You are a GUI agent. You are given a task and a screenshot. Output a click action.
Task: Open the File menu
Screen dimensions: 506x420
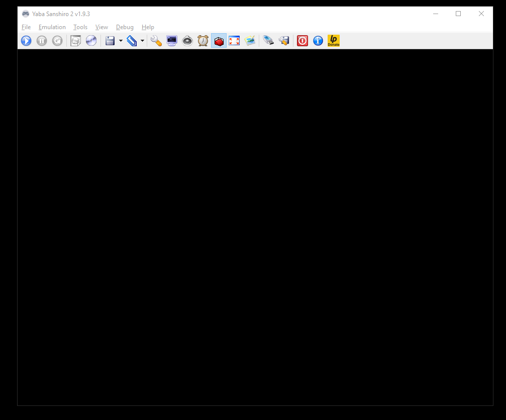coord(26,27)
